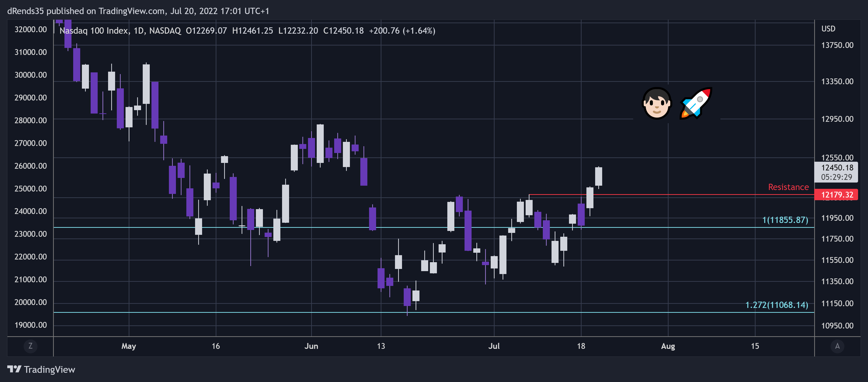Click the Jun date on time axis
The image size is (868, 382).
(x=311, y=346)
